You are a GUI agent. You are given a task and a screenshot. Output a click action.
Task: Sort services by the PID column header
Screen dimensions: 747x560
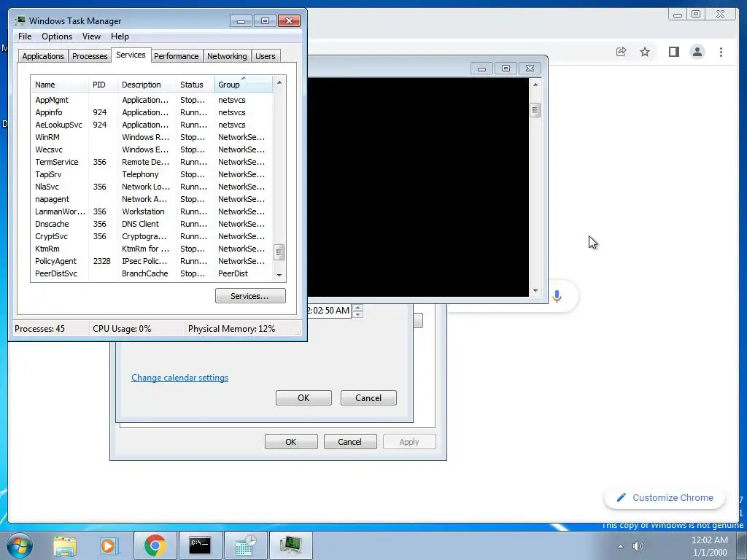103,85
